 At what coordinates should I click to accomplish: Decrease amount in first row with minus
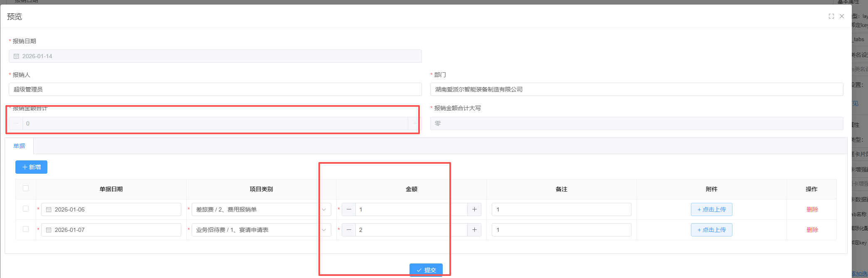tap(349, 209)
